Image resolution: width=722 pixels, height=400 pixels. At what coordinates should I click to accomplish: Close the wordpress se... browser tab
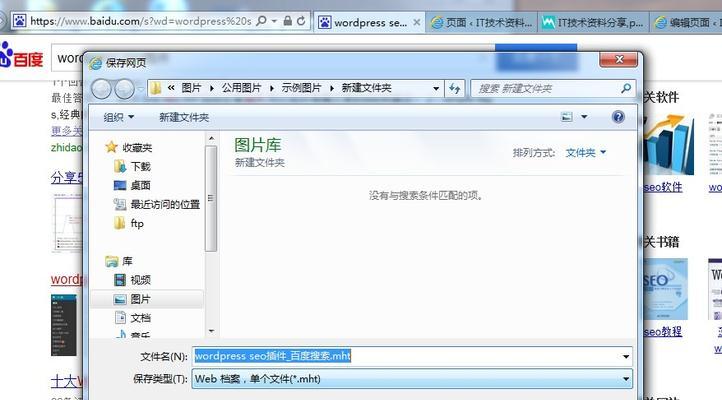click(x=417, y=22)
